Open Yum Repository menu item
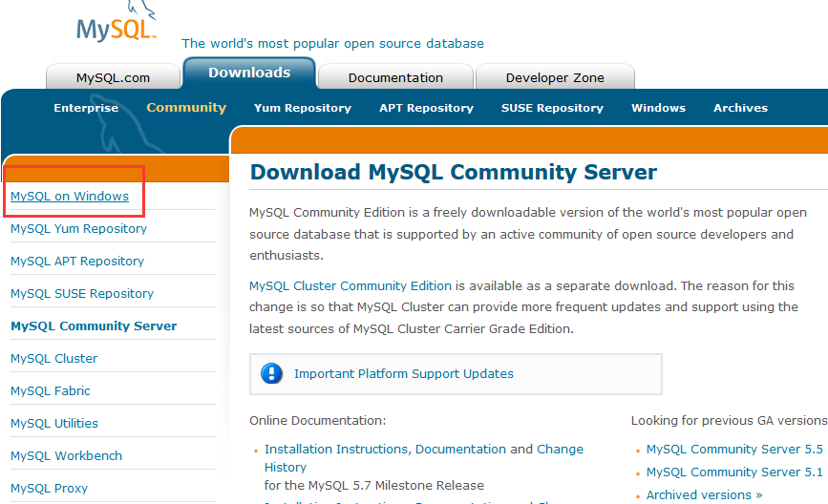828x504 pixels. point(303,108)
